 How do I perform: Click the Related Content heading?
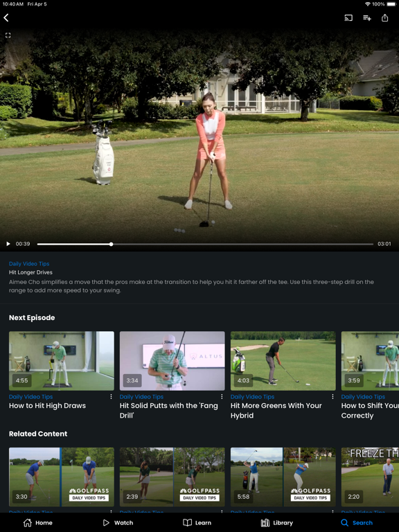click(38, 434)
